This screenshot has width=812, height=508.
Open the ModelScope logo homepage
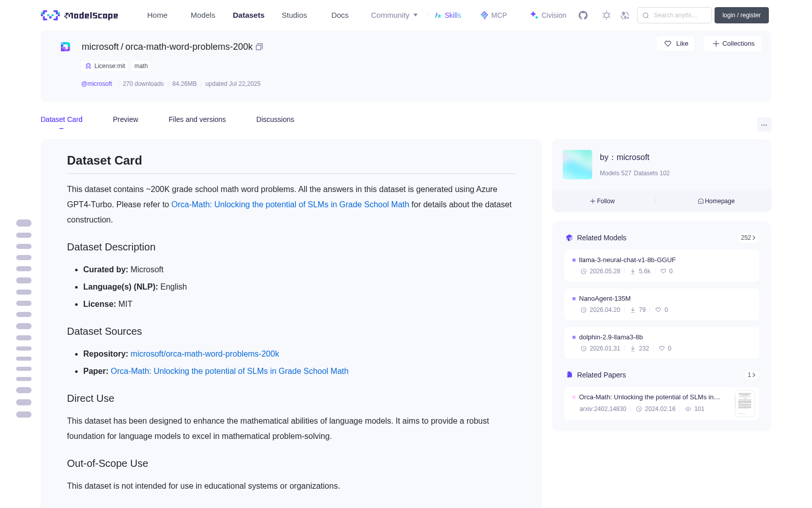(80, 15)
